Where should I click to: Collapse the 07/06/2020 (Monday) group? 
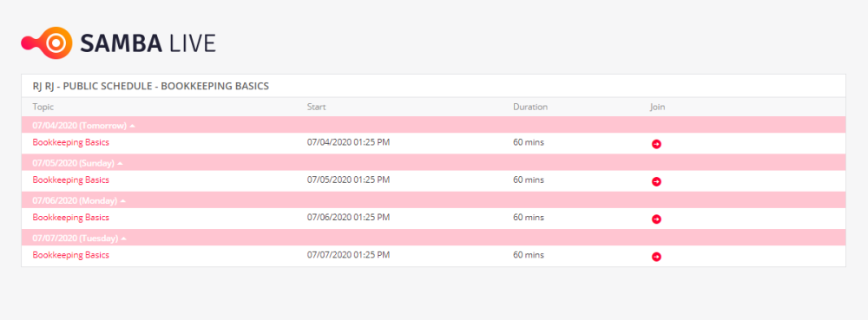(x=123, y=200)
